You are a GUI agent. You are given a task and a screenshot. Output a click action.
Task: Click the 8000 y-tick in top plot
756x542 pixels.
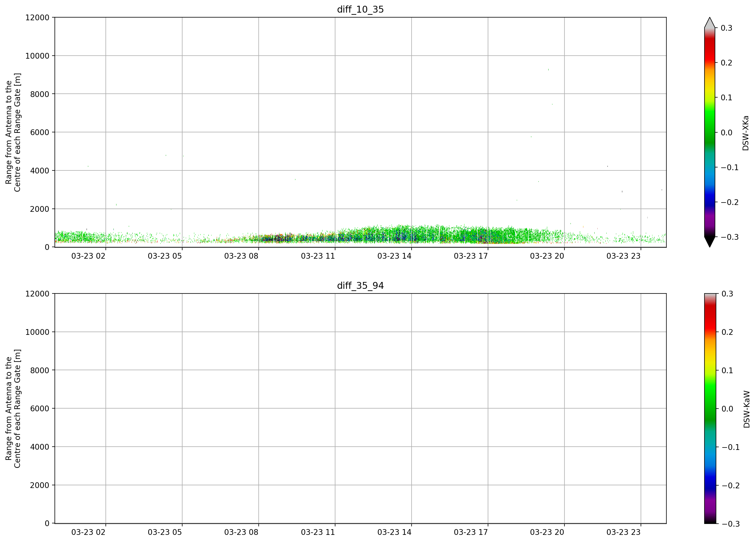click(40, 94)
